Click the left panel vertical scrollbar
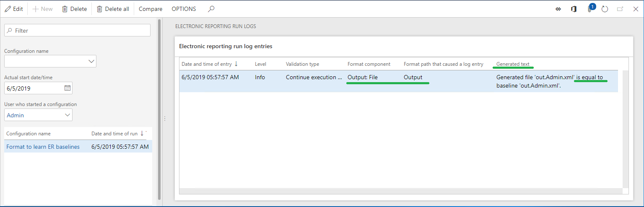 [159, 109]
